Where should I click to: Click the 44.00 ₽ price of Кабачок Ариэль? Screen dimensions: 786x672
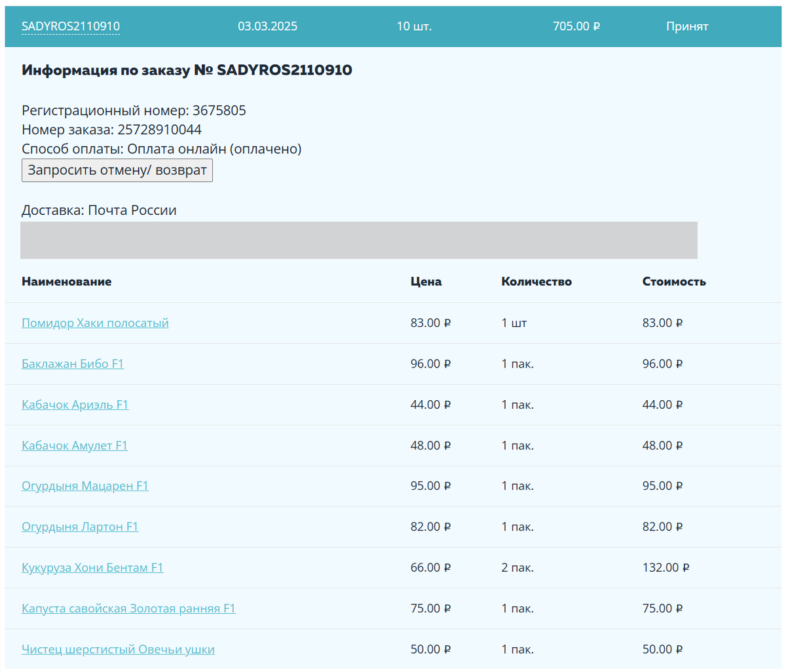(x=431, y=405)
